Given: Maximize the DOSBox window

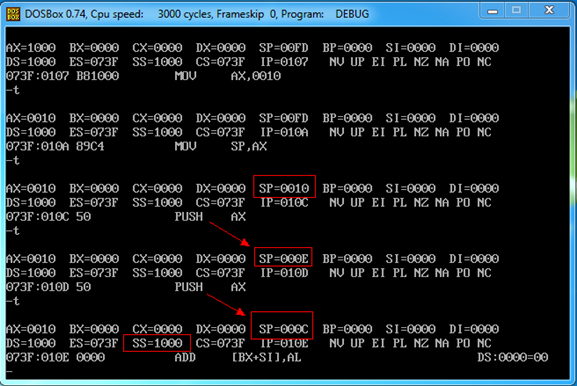Looking at the screenshot, I should [516, 11].
